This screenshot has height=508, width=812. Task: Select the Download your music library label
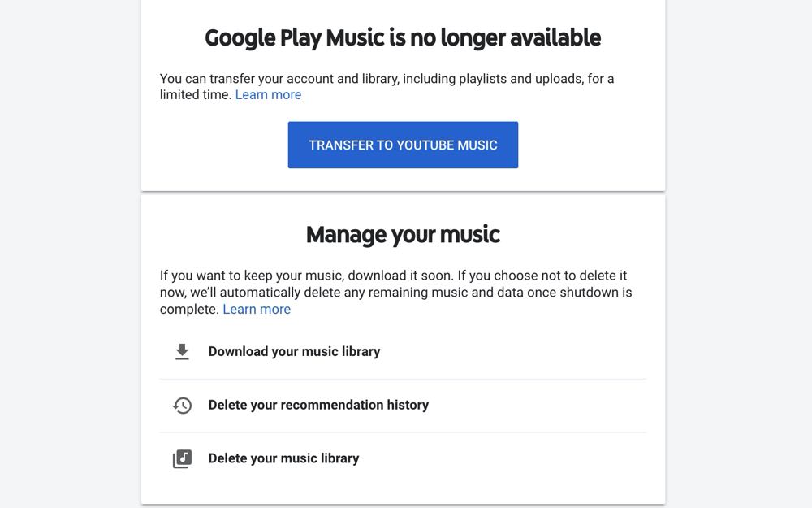coord(294,351)
